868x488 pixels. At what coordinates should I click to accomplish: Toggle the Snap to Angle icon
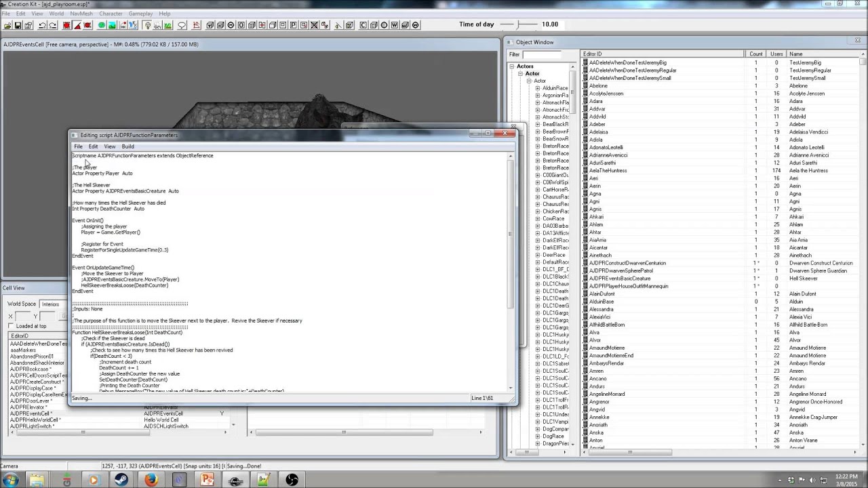(77, 25)
